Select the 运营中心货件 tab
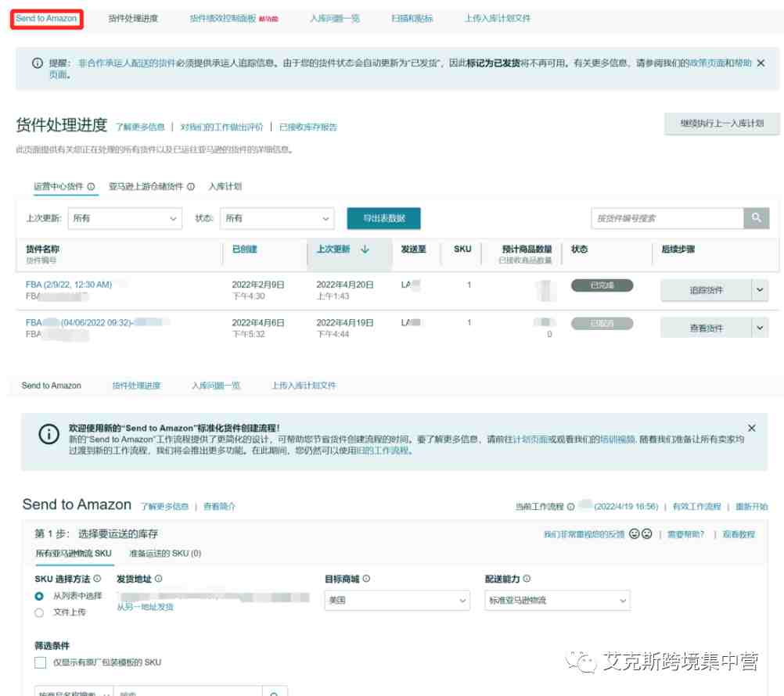 pyautogui.click(x=58, y=186)
